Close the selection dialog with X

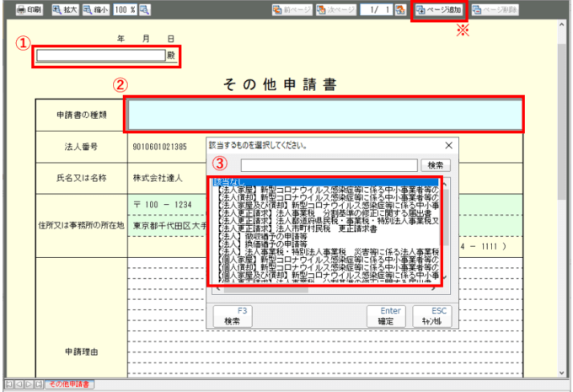point(449,146)
